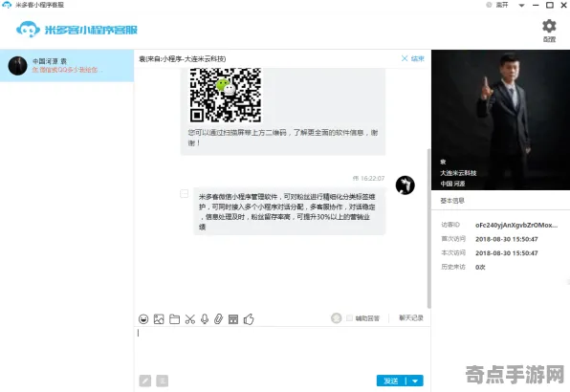
Task: Tick the checkbox left of 米多客 message
Action: click(185, 194)
